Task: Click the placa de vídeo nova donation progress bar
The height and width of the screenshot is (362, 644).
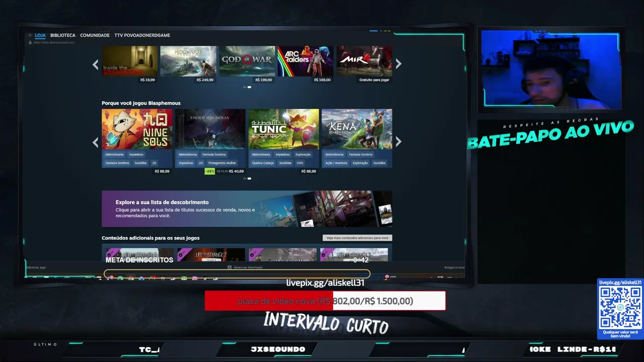Action: click(325, 301)
